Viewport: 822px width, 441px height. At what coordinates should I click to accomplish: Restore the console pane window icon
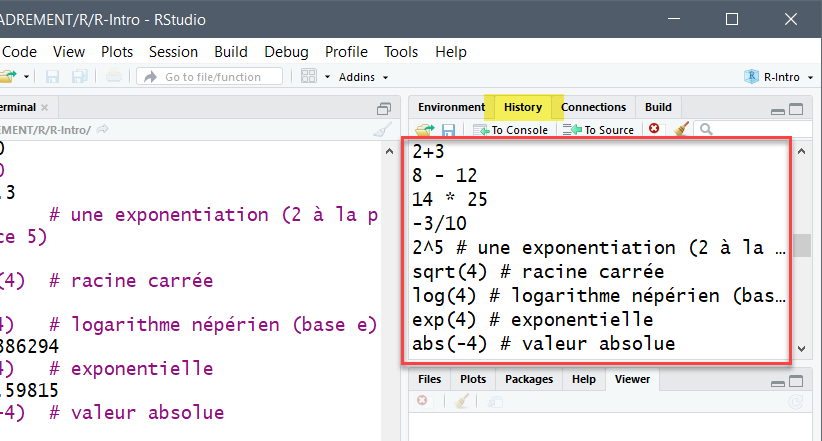point(383,108)
